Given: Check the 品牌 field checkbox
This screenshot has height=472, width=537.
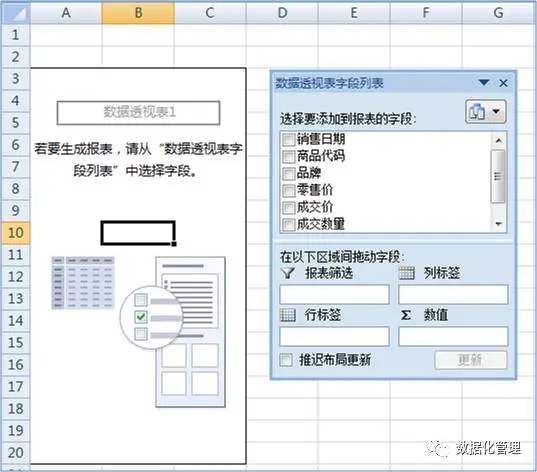Looking at the screenshot, I should pyautogui.click(x=288, y=173).
